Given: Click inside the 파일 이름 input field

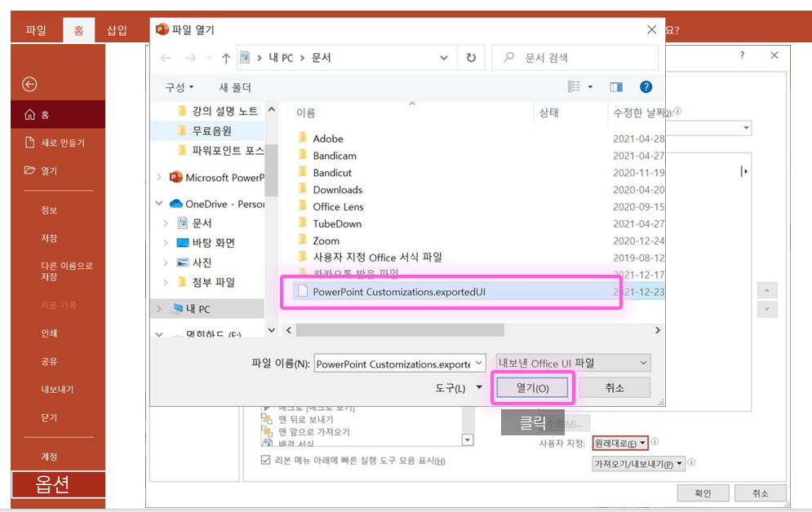Looking at the screenshot, I should pyautogui.click(x=392, y=363).
